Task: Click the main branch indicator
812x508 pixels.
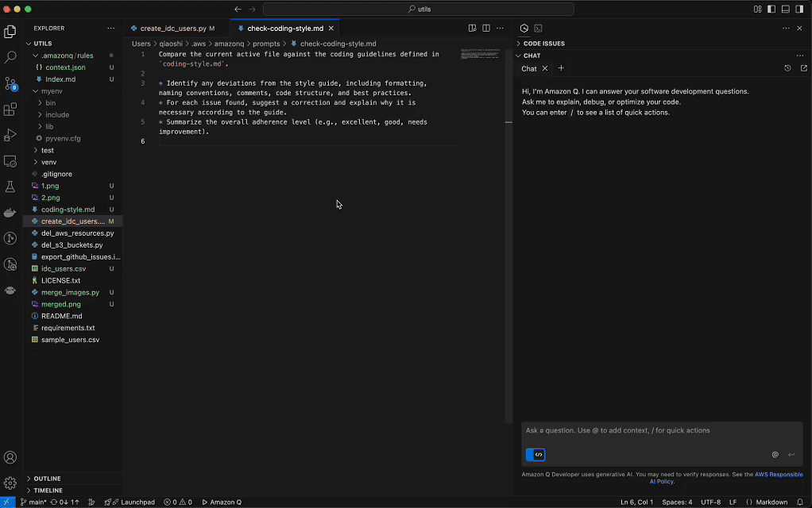Action: pos(33,502)
